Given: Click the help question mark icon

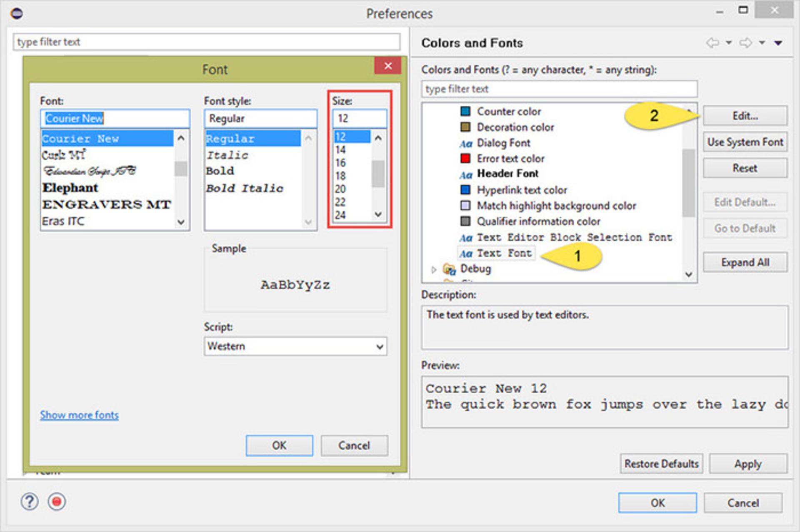Looking at the screenshot, I should tap(29, 502).
